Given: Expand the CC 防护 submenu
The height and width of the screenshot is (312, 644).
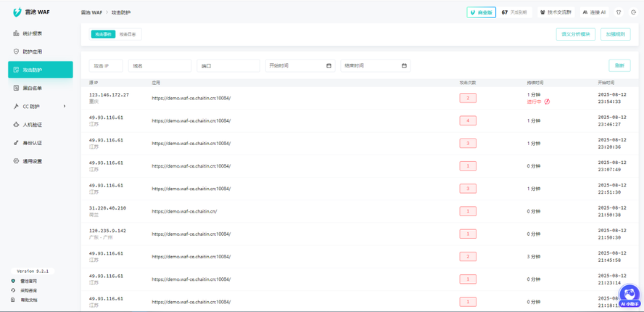Looking at the screenshot, I should (x=40, y=107).
